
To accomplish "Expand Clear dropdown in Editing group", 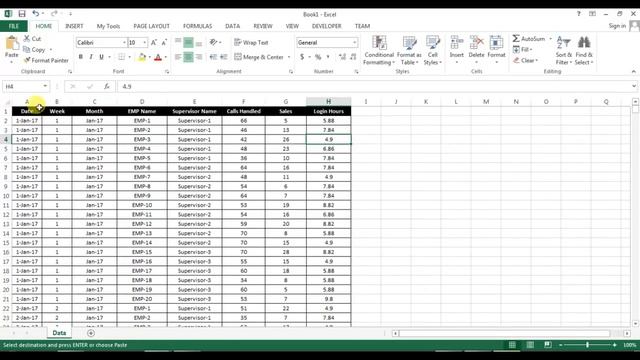I will tap(536, 60).
